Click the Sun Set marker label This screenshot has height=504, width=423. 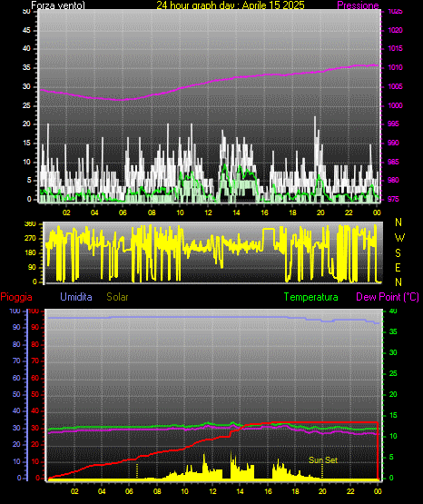pos(323,460)
